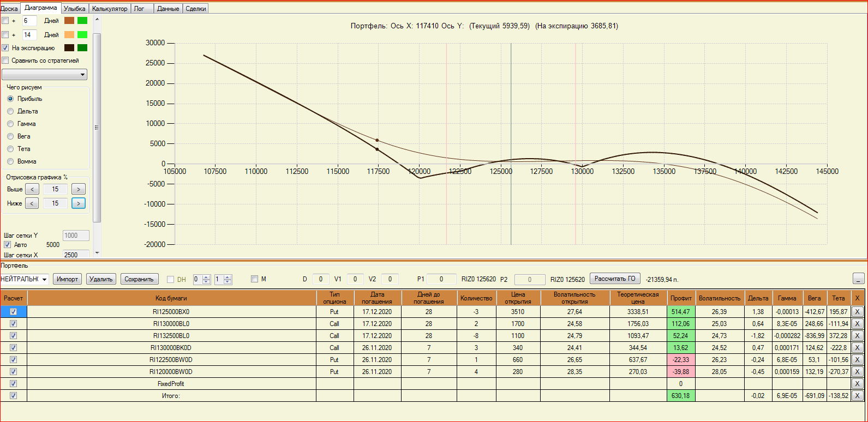The image size is (868, 422).
Task: Click the X button in the Итого row
Action: 857,396
